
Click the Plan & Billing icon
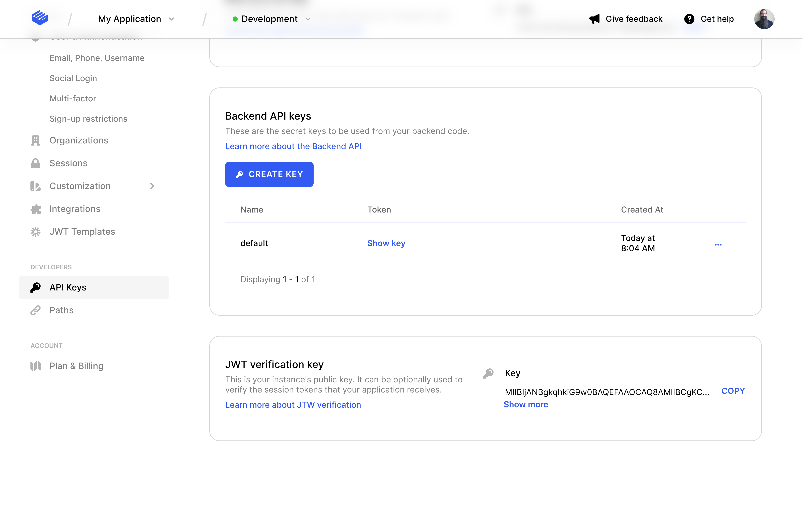(x=36, y=366)
